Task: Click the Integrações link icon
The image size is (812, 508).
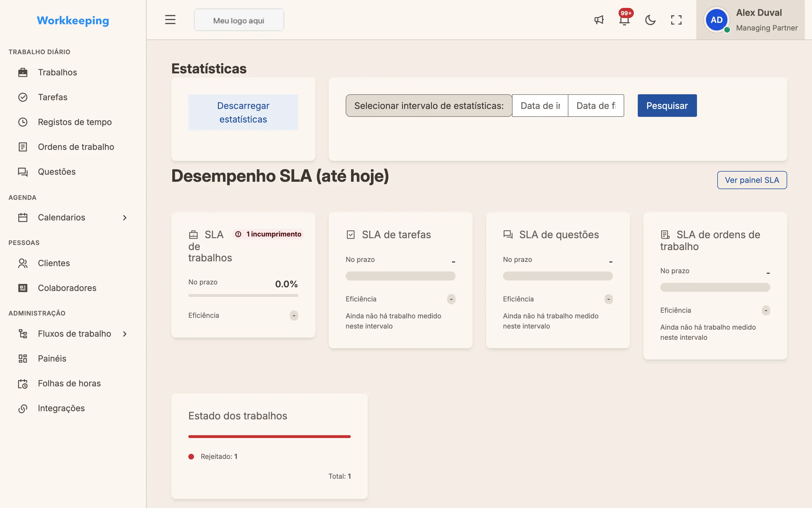Action: pos(23,408)
